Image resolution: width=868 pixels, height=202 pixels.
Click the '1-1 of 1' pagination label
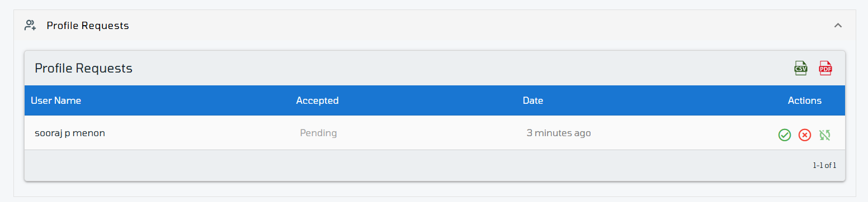tap(825, 165)
